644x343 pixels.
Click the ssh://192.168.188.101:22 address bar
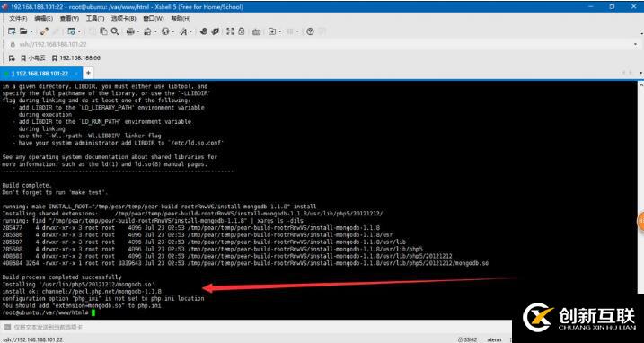[x=321, y=44]
